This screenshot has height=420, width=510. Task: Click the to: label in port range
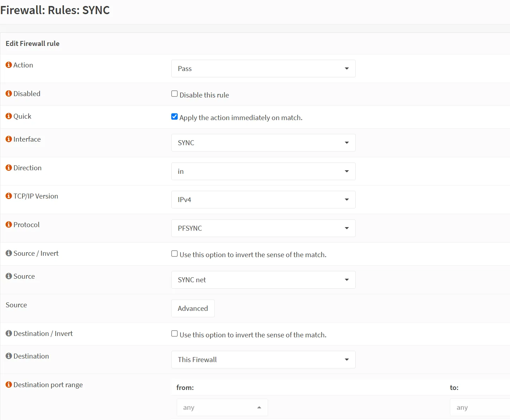pyautogui.click(x=454, y=388)
